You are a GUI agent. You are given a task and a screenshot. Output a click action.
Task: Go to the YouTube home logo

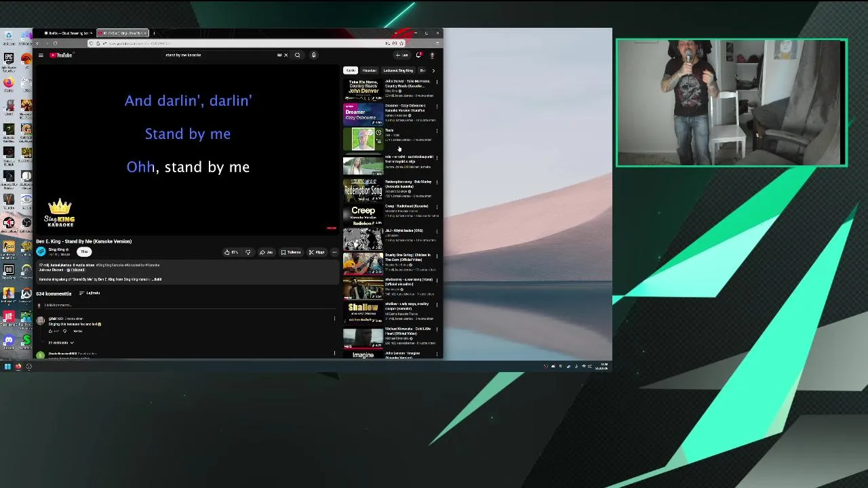pyautogui.click(x=60, y=55)
